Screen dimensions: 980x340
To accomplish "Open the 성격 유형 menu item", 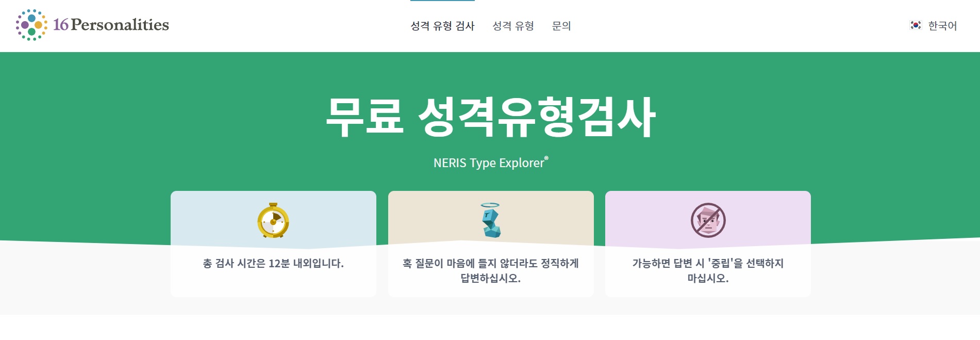I will [x=514, y=25].
